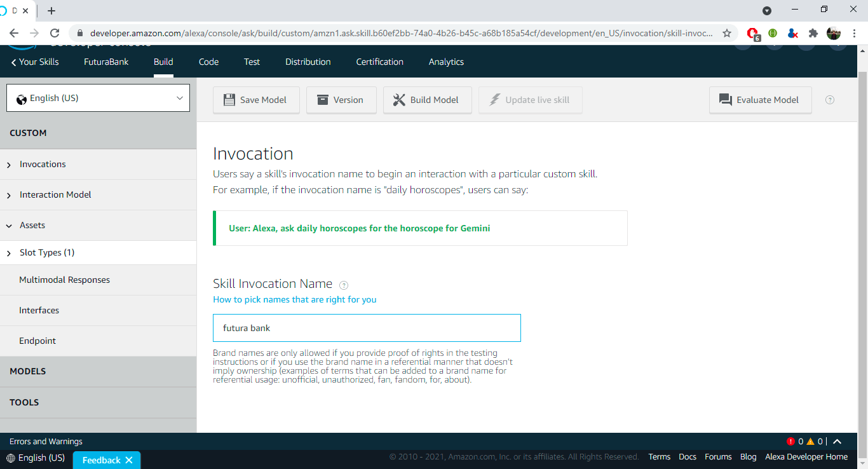This screenshot has width=868, height=469.
Task: Go back in browser history
Action: tap(14, 33)
